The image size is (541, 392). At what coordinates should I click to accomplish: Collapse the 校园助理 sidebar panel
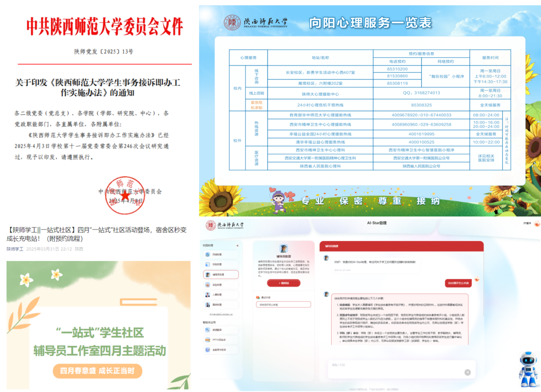point(237,245)
